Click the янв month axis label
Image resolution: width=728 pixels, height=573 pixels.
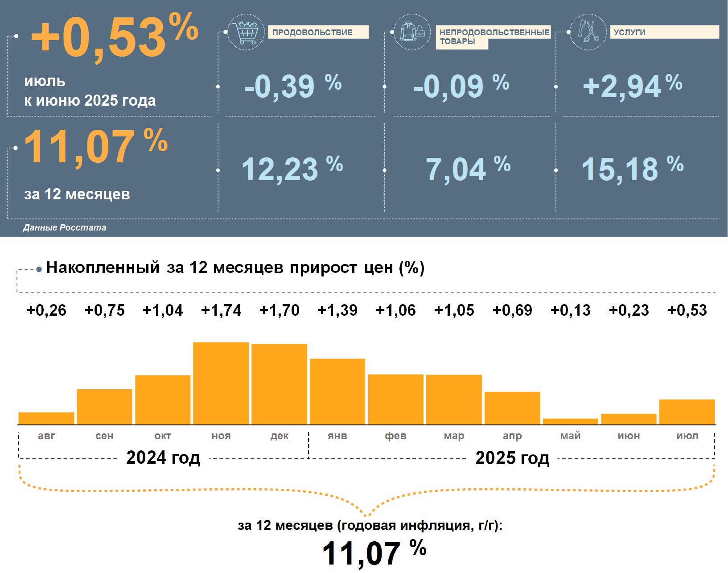(337, 436)
